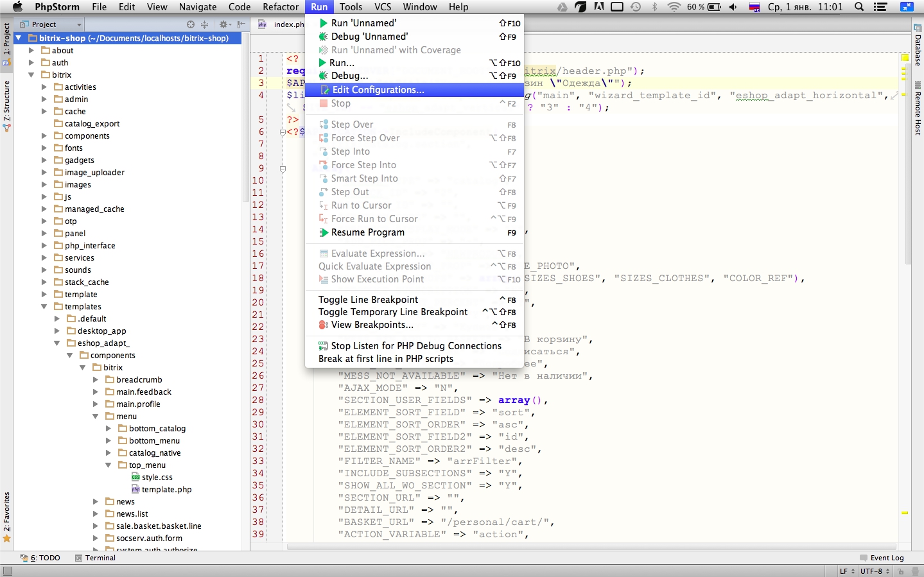Collapse the eshop_adapt_ folder
This screenshot has height=577, width=924.
tap(57, 343)
